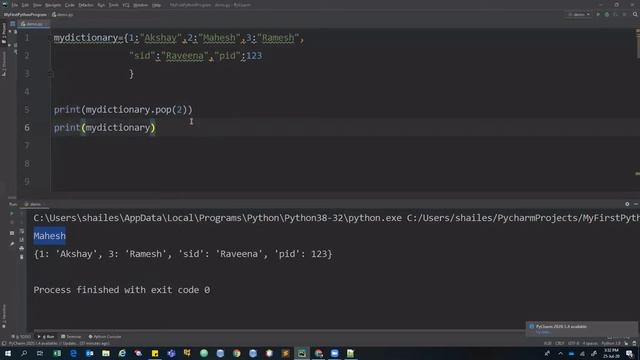Open the Window menu
Screen dimensions: 640x360
tap(141, 5)
